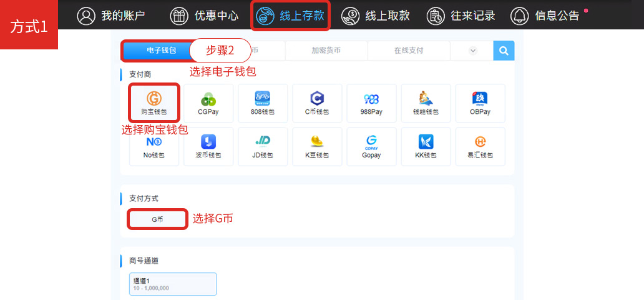Select G币 payment method option
The image size is (644, 300).
pyautogui.click(x=157, y=219)
